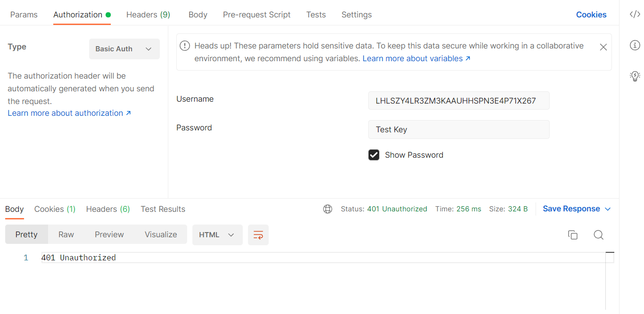Open the HTML format dropdown
Screen dimensions: 644x314
(x=217, y=234)
